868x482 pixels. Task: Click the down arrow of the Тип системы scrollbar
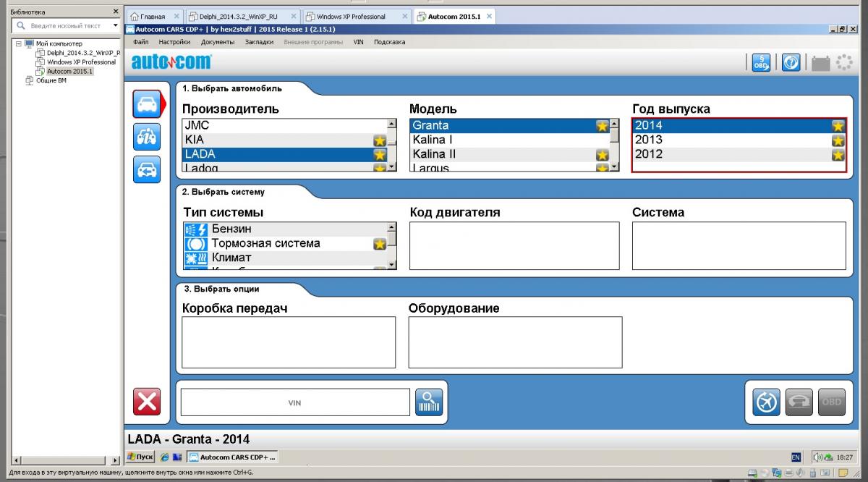(392, 265)
